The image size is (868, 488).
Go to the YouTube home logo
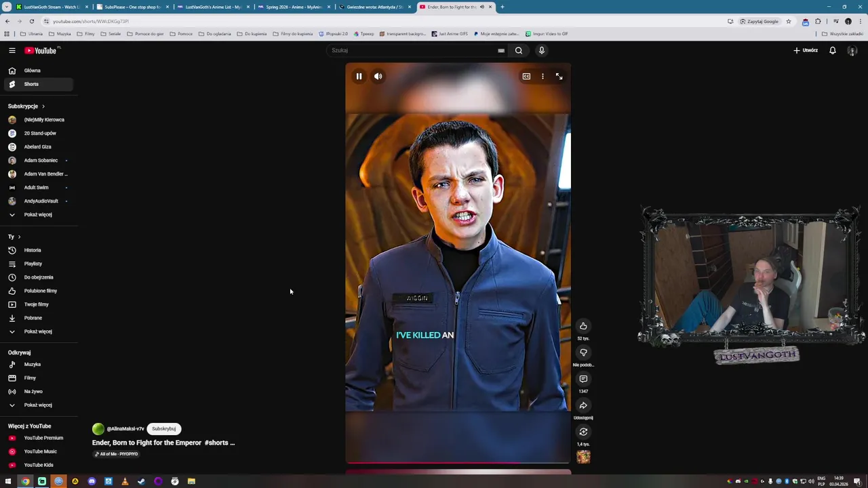(42, 50)
